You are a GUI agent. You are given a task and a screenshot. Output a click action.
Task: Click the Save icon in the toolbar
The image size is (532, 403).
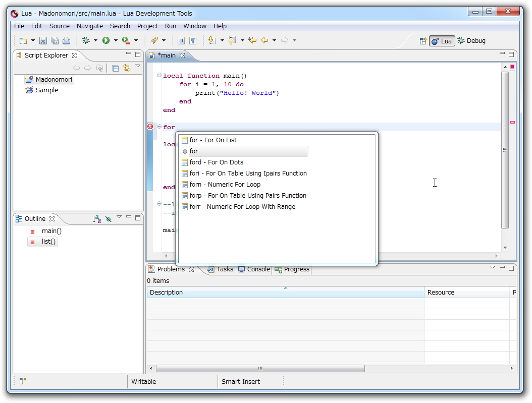(x=43, y=41)
